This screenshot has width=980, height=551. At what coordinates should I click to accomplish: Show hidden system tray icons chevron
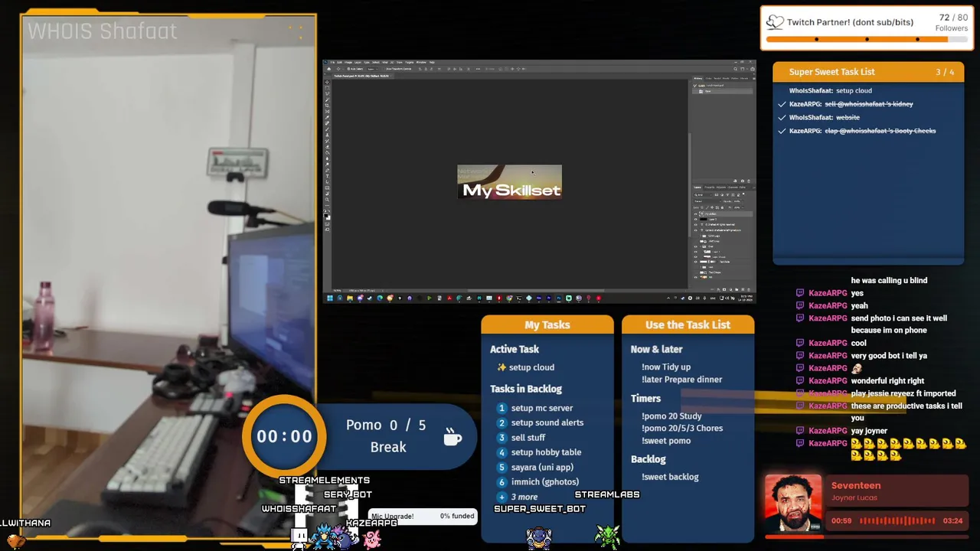(x=668, y=298)
